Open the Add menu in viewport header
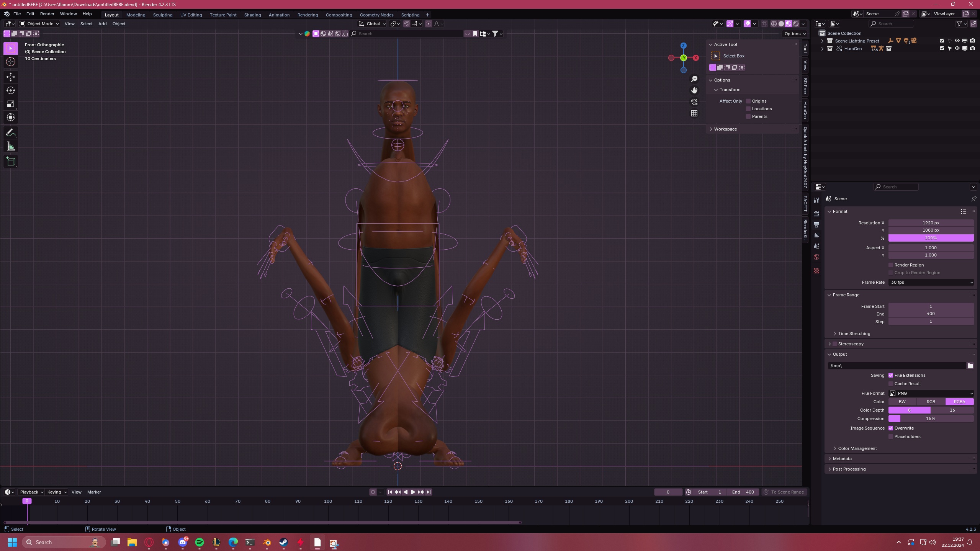This screenshot has height=551, width=980. 102,24
